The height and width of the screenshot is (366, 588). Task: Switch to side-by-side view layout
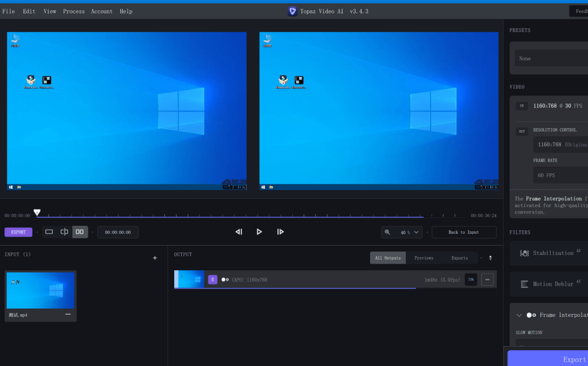tap(80, 232)
